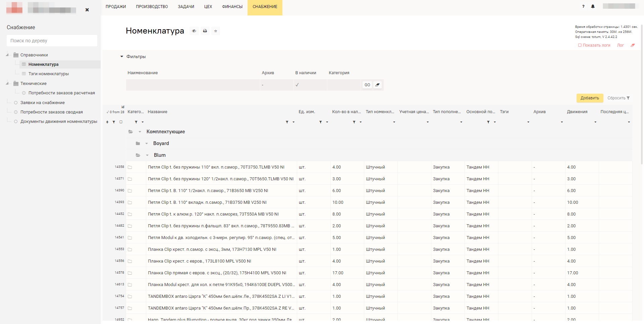644x324 pixels.
Task: Click the folder icon of Boyard group
Action: 138,143
